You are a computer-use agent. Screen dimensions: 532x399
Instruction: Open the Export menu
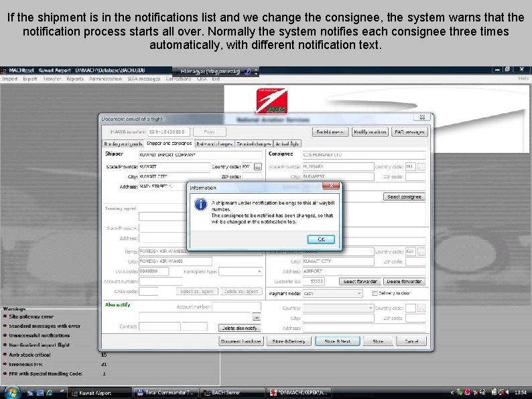click(30, 78)
